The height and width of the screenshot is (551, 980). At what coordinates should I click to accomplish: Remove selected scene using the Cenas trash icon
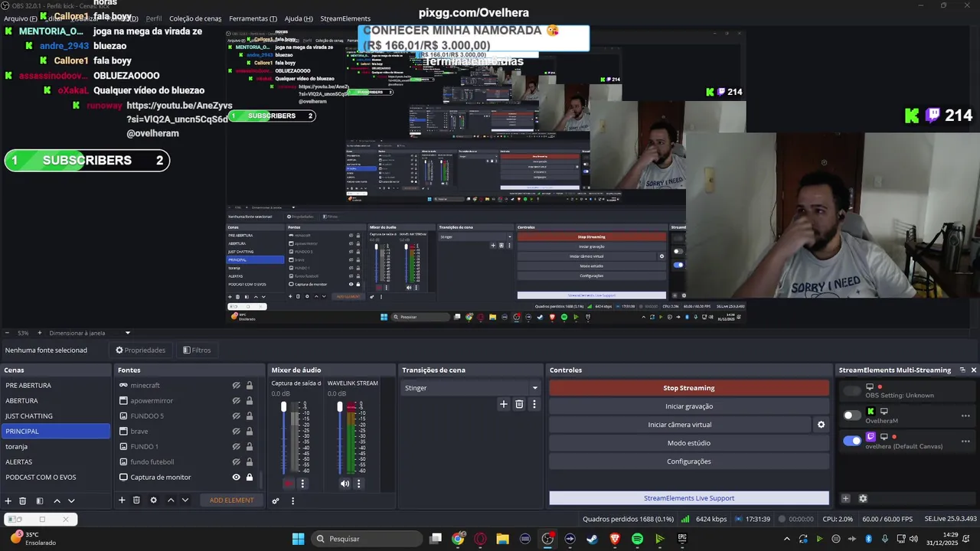click(23, 500)
